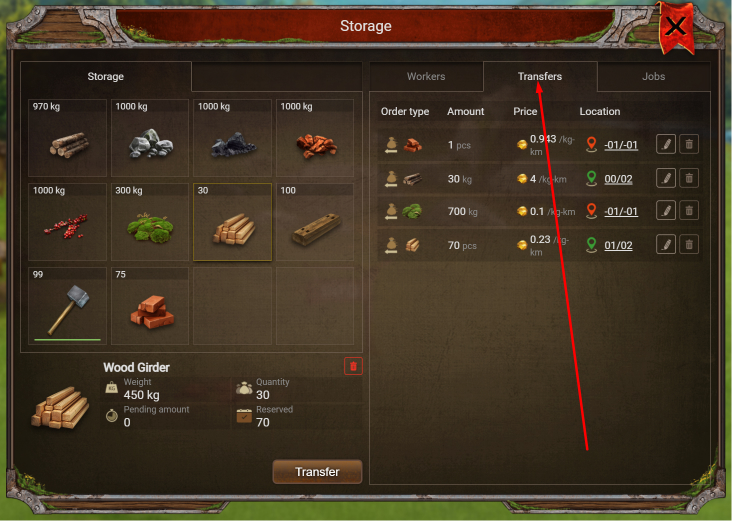Edit the 1 pcs bricks transfer order
The height and width of the screenshot is (521, 732).
[666, 144]
